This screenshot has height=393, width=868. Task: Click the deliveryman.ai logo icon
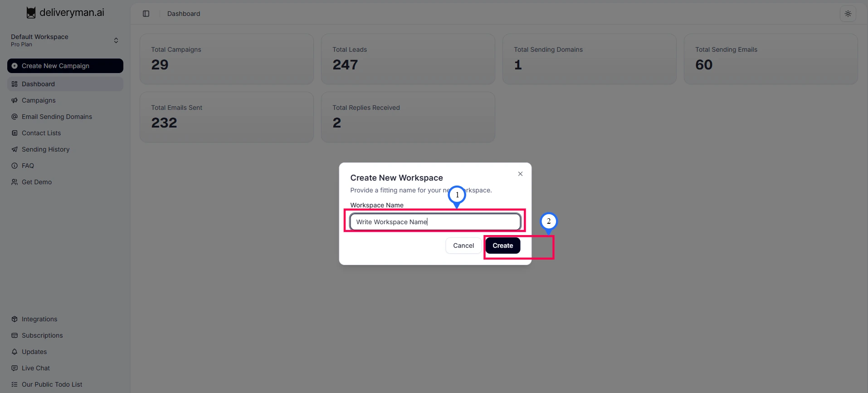tap(31, 13)
